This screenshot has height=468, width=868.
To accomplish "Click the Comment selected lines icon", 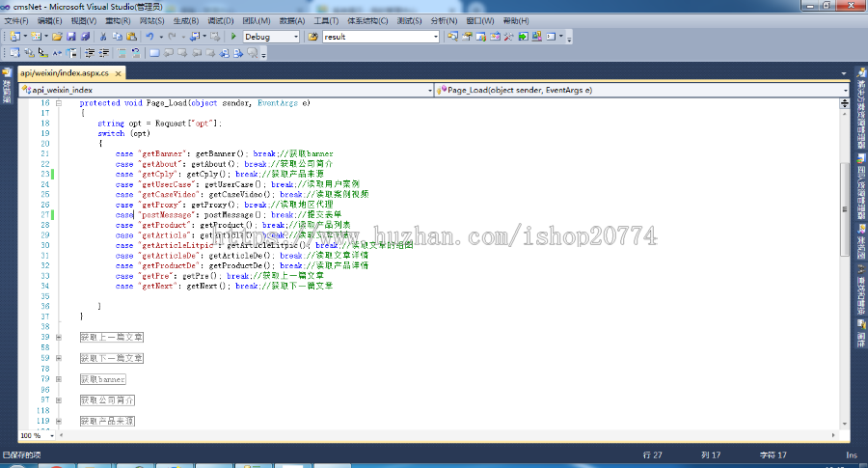I will tap(121, 52).
